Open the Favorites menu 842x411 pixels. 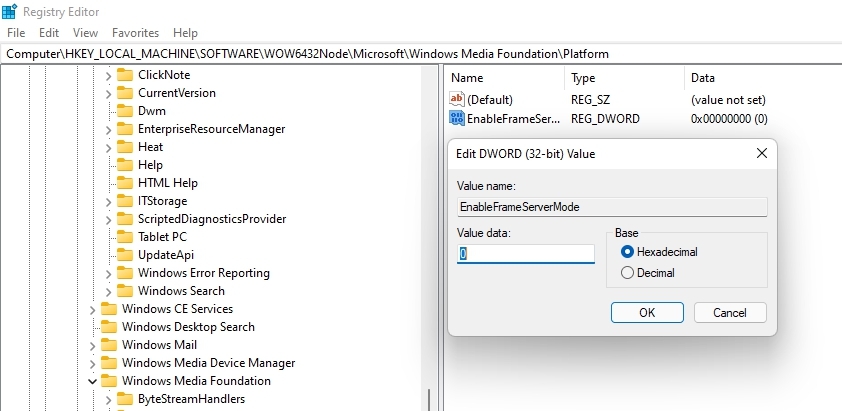(135, 33)
